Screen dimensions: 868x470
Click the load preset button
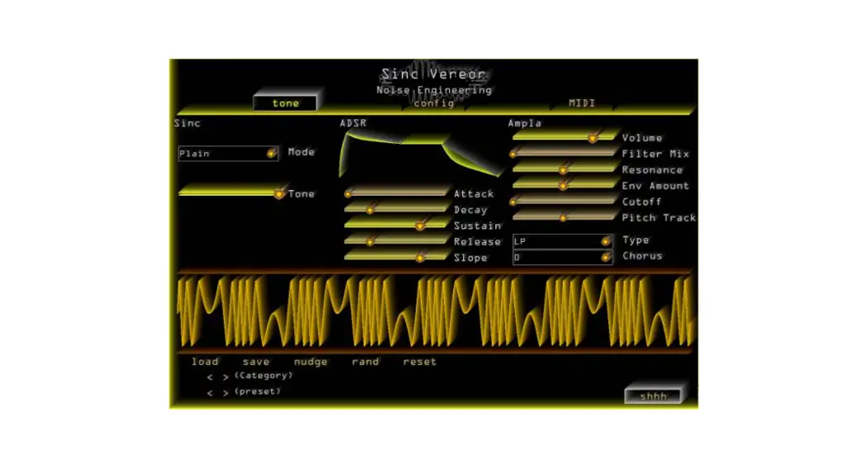coord(205,361)
